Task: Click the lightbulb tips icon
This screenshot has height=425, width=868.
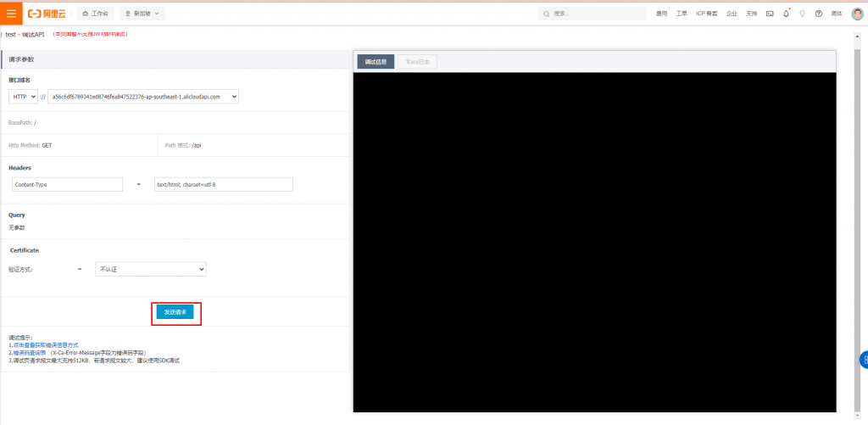Action: (802, 14)
